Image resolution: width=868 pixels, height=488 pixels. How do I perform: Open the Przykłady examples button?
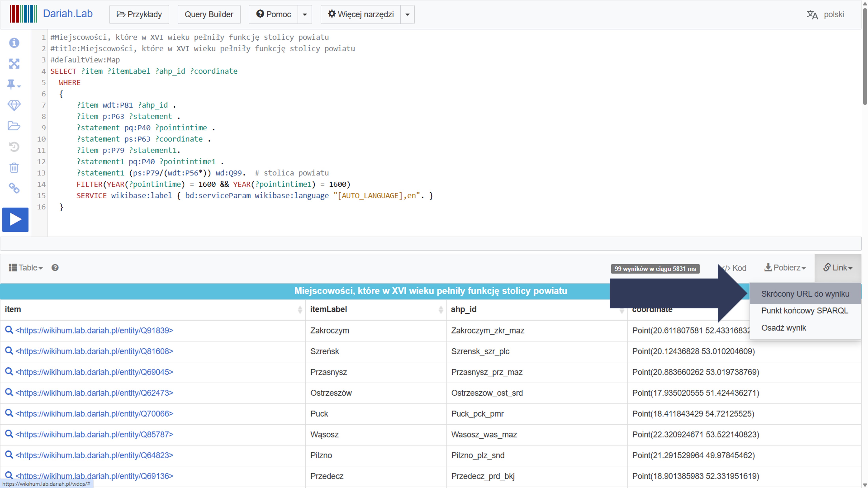click(139, 14)
